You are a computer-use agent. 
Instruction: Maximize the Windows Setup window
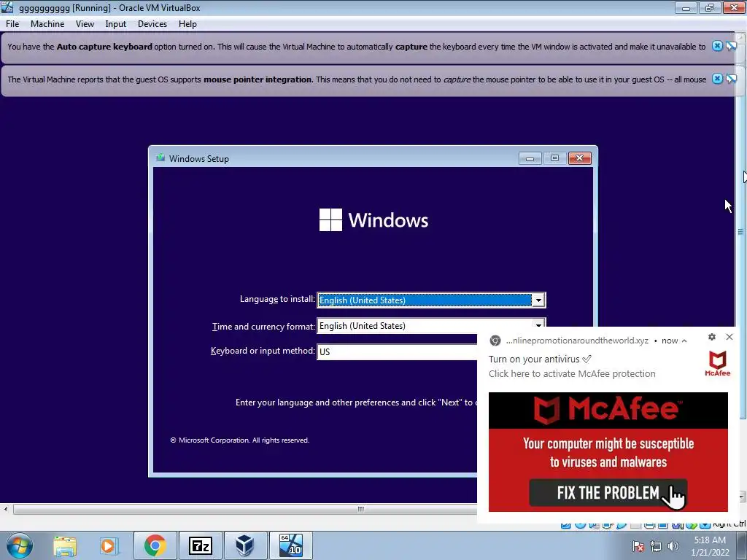[554, 158]
